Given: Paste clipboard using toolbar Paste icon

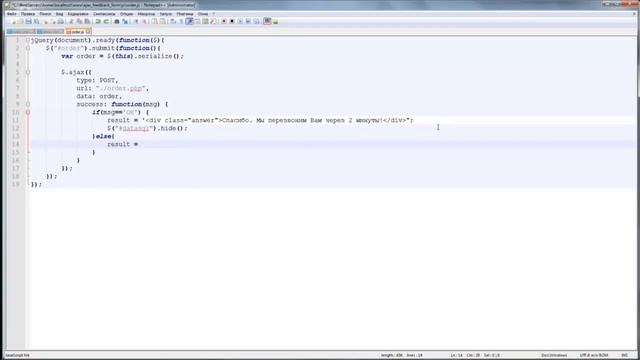Looking at the screenshot, I should point(87,21).
